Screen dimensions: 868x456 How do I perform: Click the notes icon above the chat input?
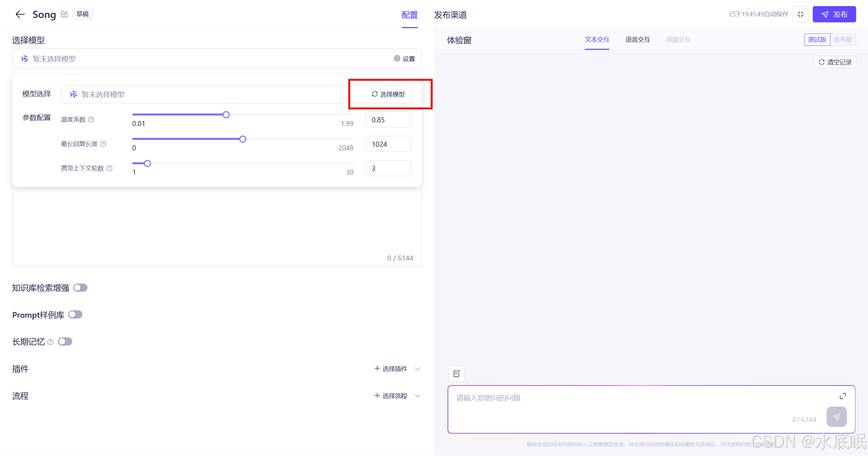point(456,373)
